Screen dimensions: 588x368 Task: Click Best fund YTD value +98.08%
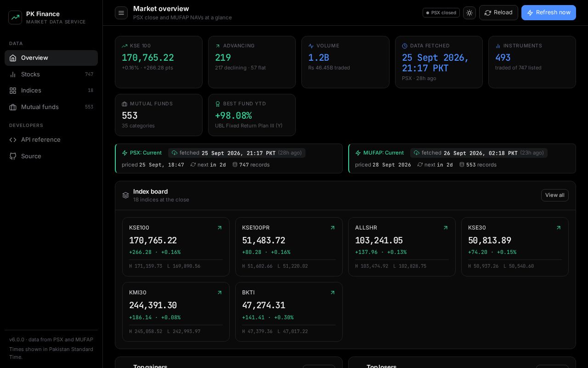(x=233, y=115)
